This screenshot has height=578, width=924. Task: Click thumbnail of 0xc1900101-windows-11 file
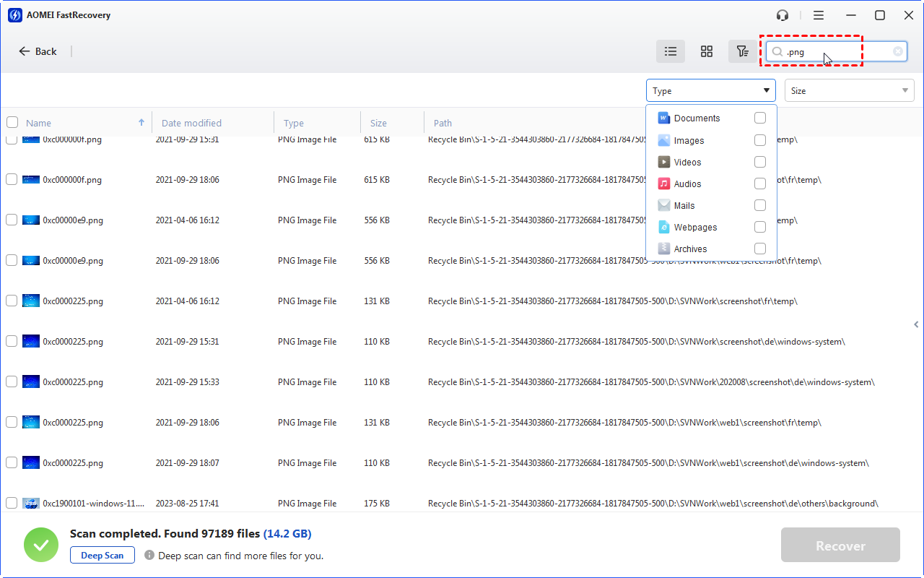coord(30,504)
